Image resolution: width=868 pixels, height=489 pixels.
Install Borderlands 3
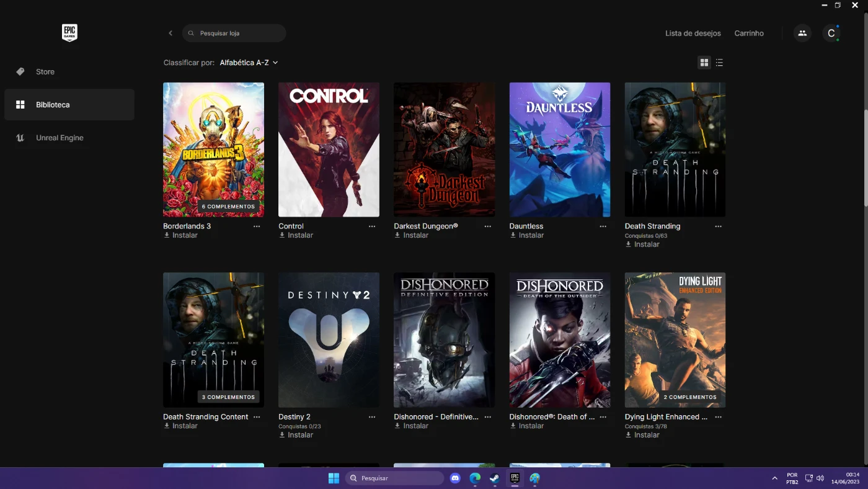click(x=180, y=235)
